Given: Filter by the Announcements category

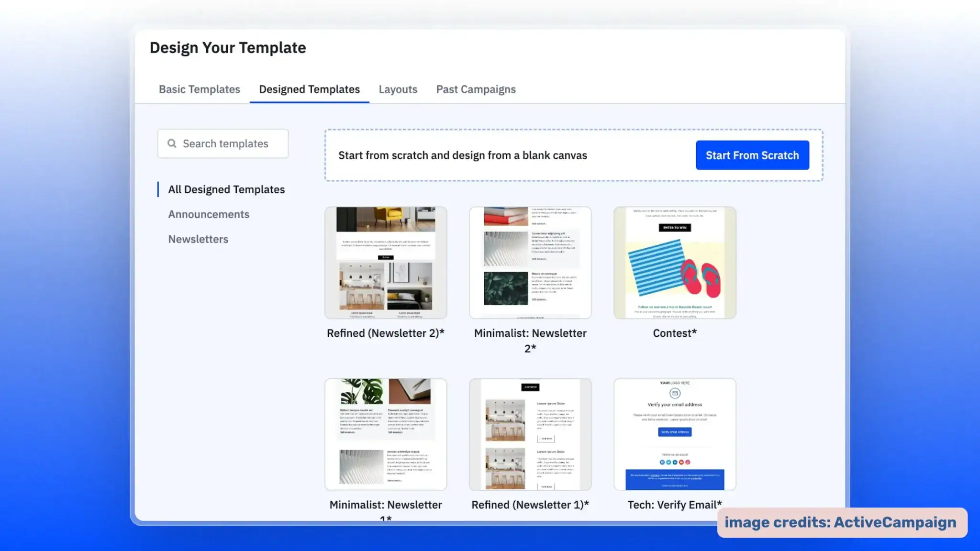Looking at the screenshot, I should (x=209, y=214).
